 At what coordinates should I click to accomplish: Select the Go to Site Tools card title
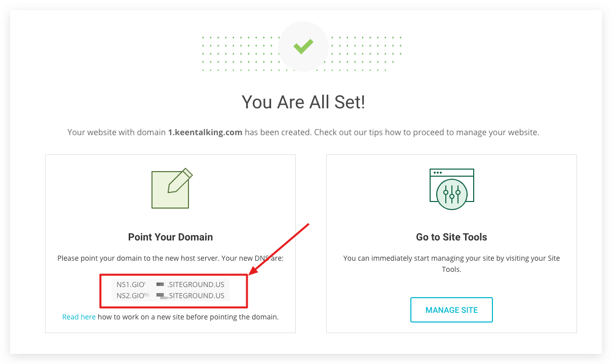[451, 236]
